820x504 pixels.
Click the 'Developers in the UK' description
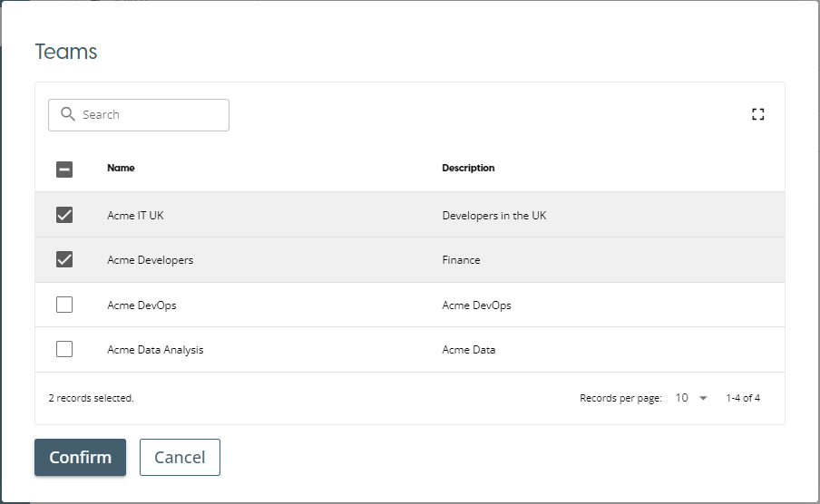click(493, 216)
